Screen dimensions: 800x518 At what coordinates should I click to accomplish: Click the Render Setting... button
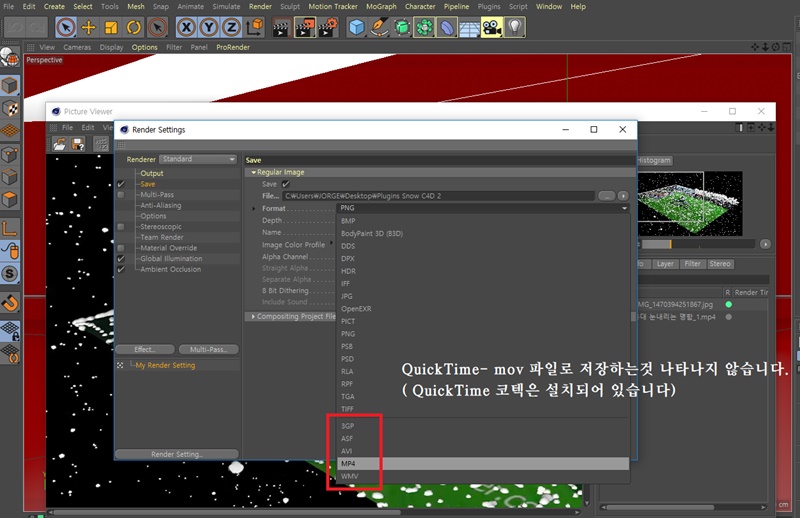(177, 454)
